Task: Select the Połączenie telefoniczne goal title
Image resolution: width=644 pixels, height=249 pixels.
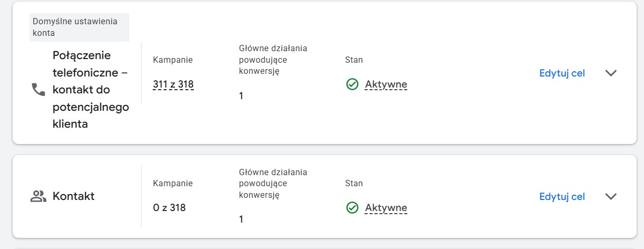Action: (90, 90)
